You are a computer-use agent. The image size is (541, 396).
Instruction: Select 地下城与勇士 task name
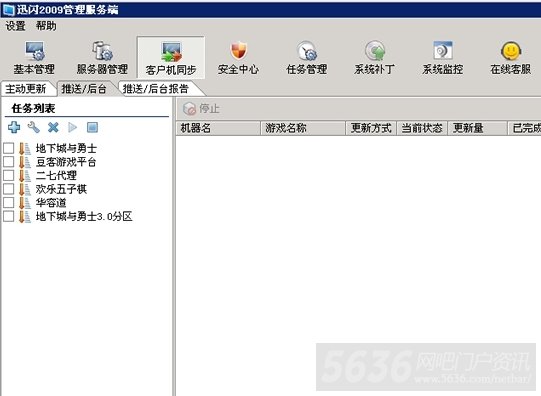pyautogui.click(x=66, y=149)
